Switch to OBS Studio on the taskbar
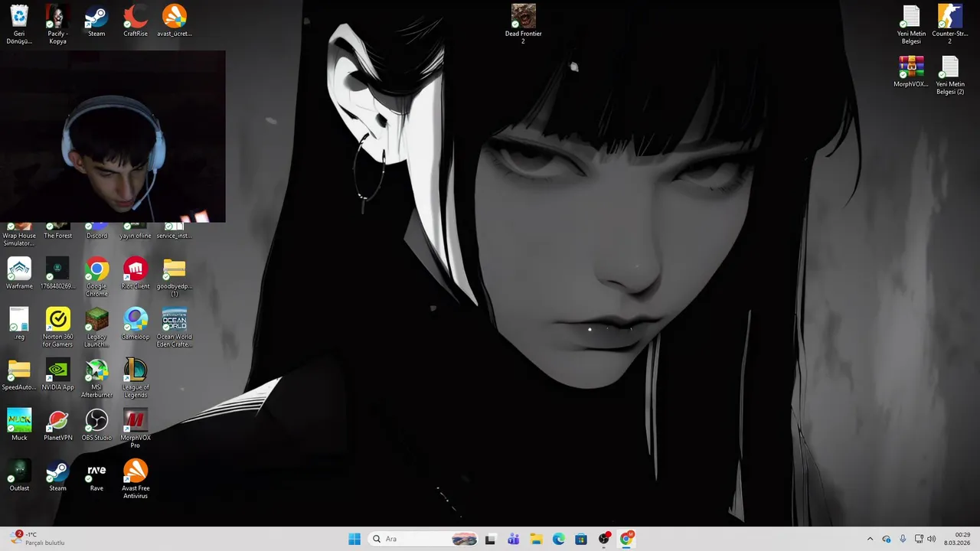This screenshot has width=980, height=551. pos(604,539)
